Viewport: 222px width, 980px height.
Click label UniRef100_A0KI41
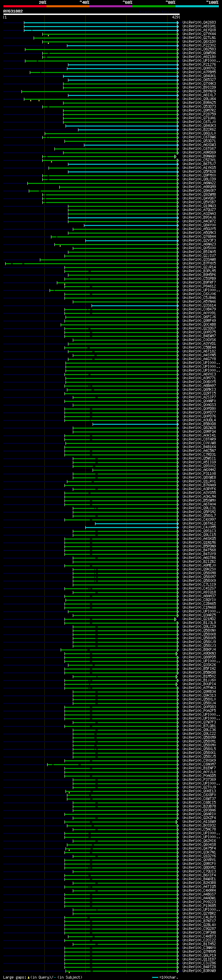tap(199, 436)
